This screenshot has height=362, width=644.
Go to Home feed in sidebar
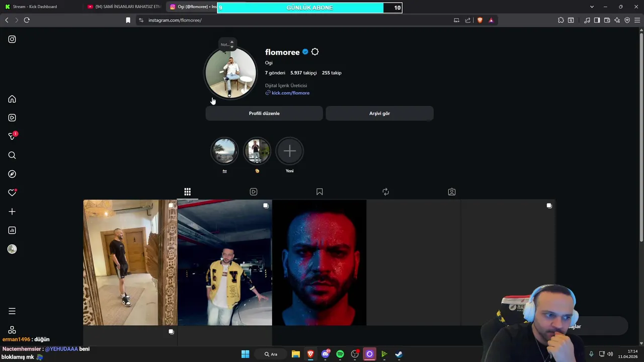[12, 99]
